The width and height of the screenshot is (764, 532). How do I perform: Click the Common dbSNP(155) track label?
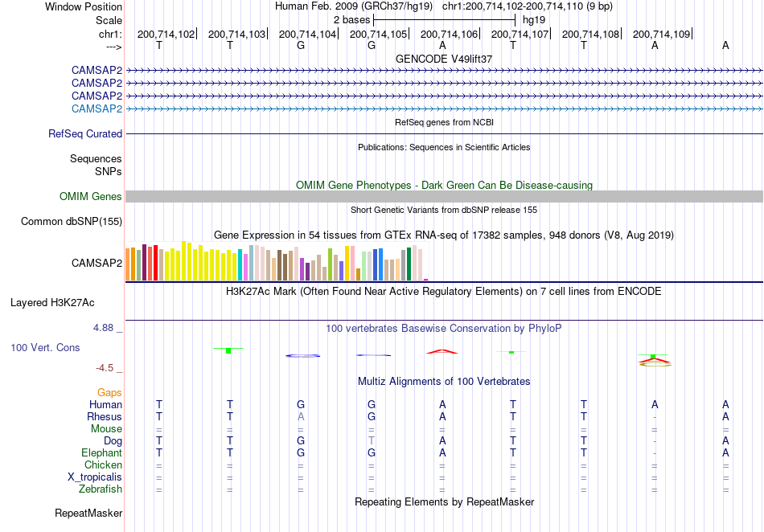72,221
